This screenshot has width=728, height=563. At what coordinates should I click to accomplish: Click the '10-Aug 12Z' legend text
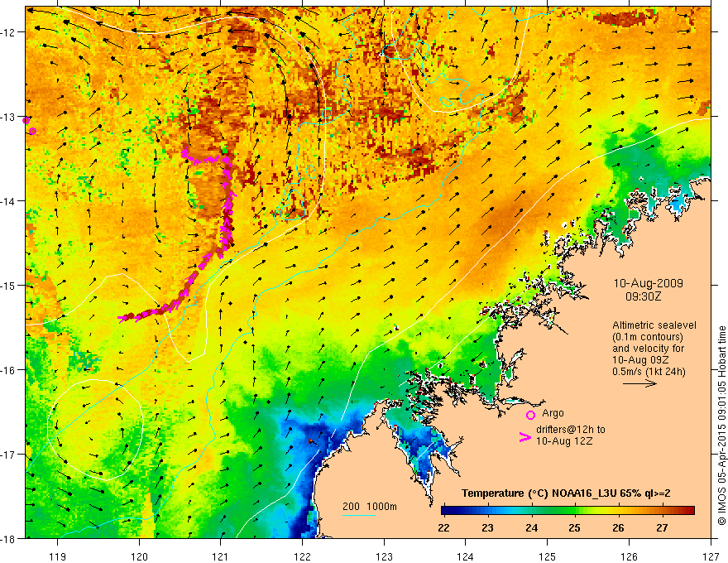click(564, 441)
